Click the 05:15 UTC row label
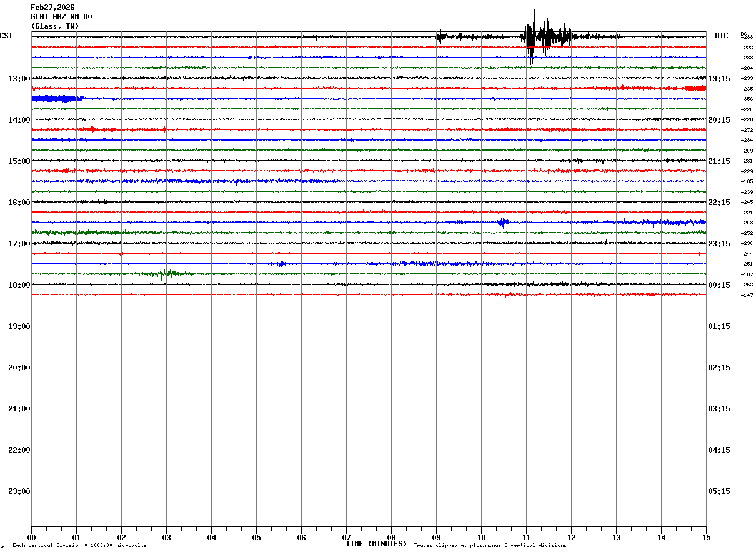The height and width of the screenshot is (554, 756). point(719,491)
